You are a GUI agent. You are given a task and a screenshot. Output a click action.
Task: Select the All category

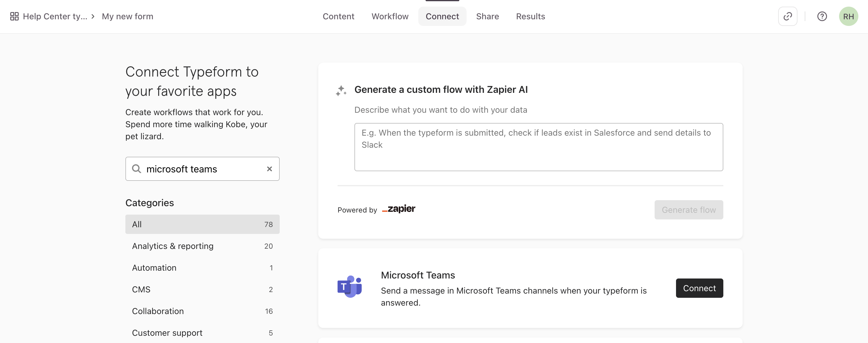tap(202, 224)
